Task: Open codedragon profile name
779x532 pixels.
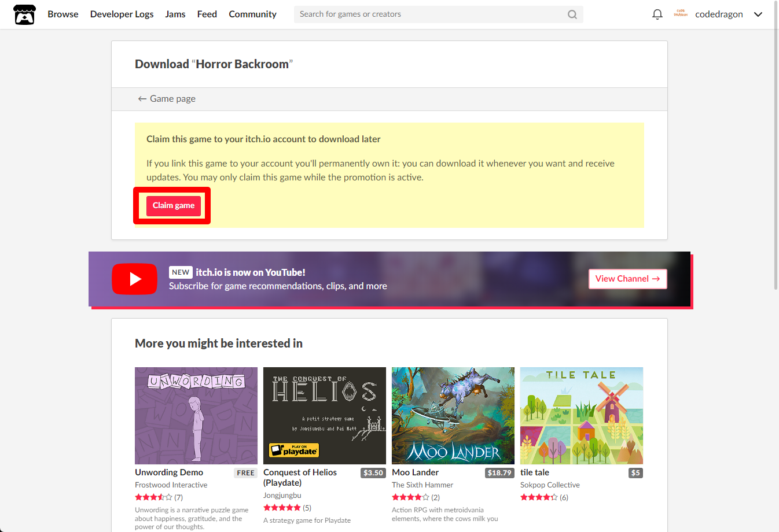Action: point(719,14)
